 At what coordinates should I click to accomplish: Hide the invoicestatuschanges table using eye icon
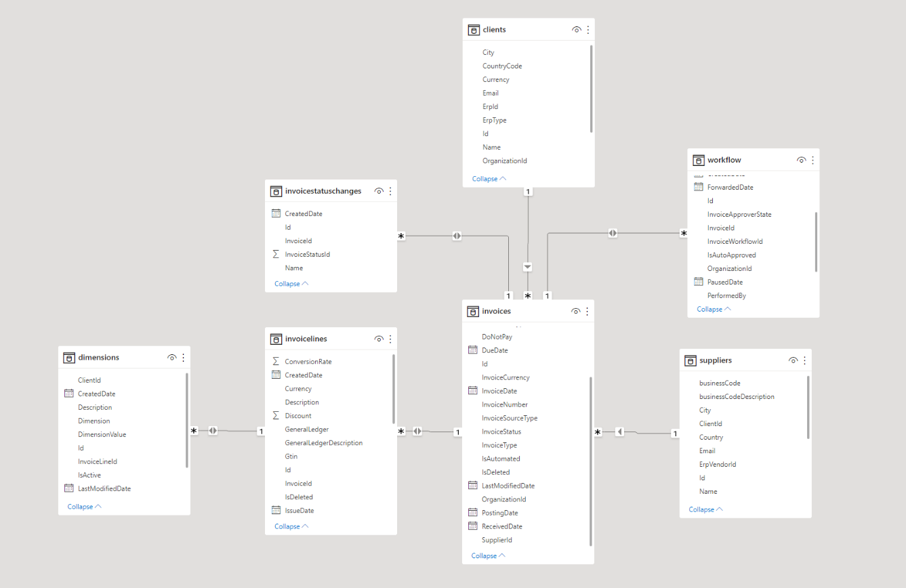pyautogui.click(x=379, y=192)
